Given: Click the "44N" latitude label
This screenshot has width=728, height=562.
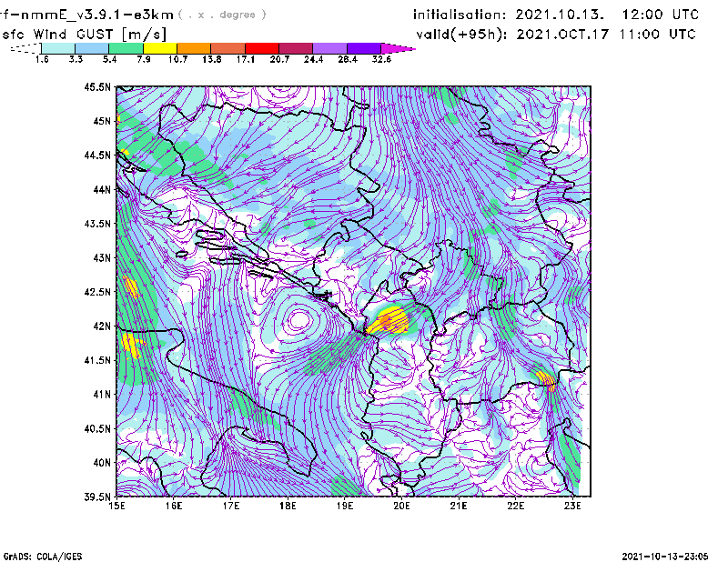Looking at the screenshot, I should (x=102, y=189).
